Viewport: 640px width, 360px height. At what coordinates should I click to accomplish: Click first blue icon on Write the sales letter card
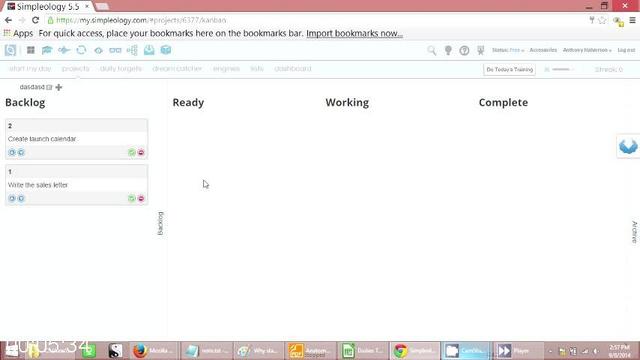coord(12,198)
